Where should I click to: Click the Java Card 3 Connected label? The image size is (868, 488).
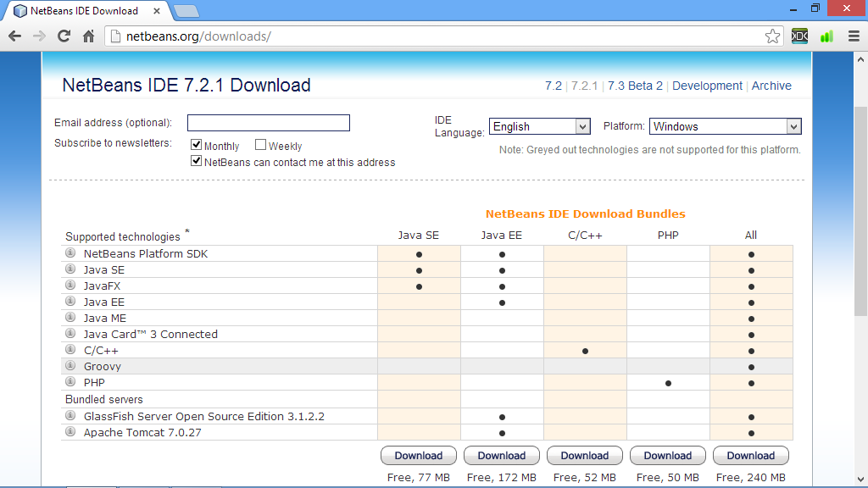(x=151, y=334)
